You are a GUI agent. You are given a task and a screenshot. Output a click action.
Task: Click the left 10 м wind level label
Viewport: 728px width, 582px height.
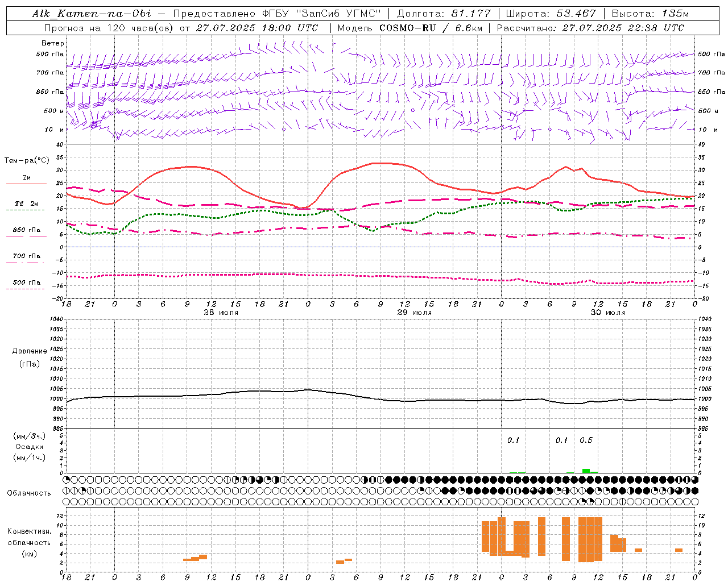pyautogui.click(x=54, y=130)
